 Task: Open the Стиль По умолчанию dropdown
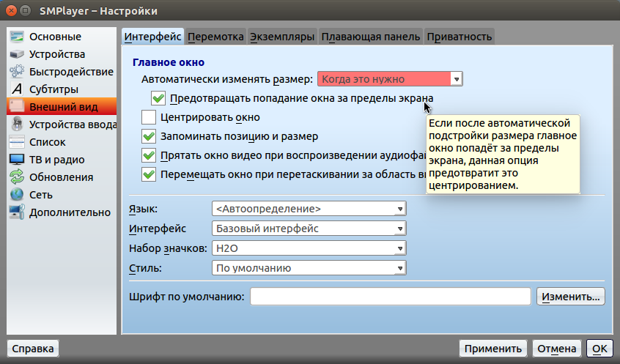click(309, 268)
